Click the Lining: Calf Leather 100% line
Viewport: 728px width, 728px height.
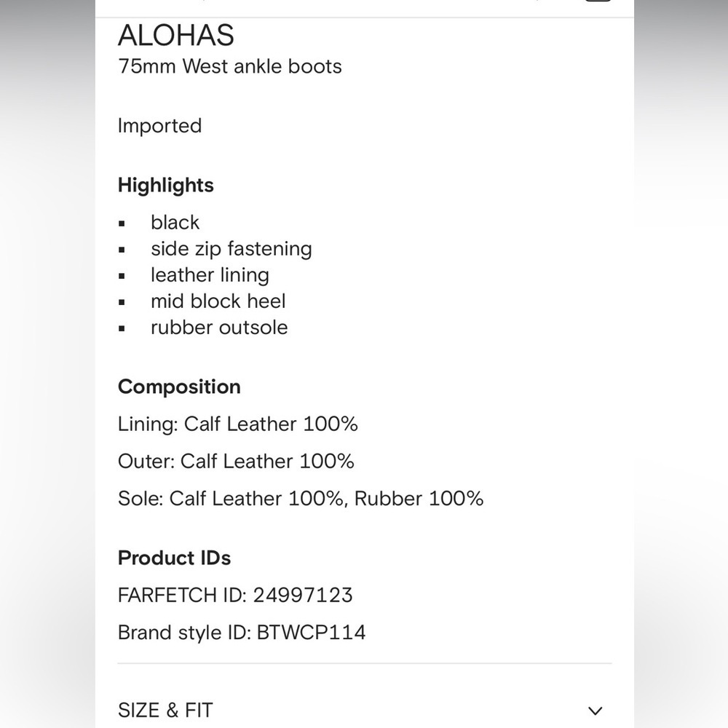pyautogui.click(x=238, y=424)
